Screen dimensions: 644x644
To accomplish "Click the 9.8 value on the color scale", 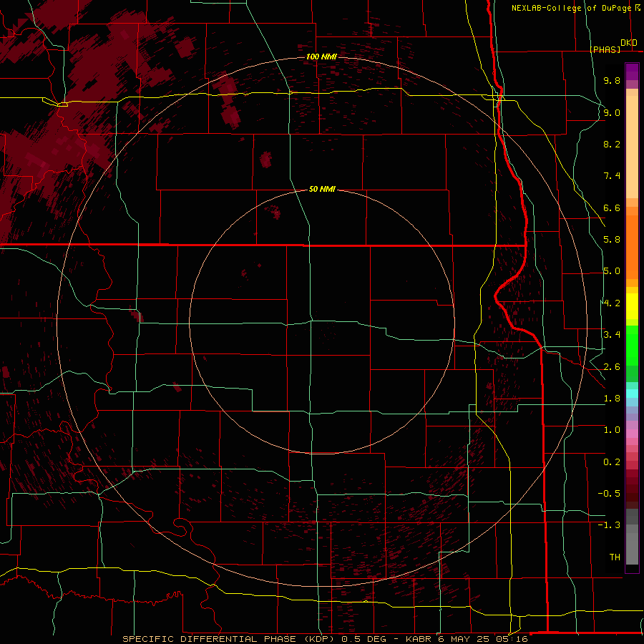I will pyautogui.click(x=612, y=80).
